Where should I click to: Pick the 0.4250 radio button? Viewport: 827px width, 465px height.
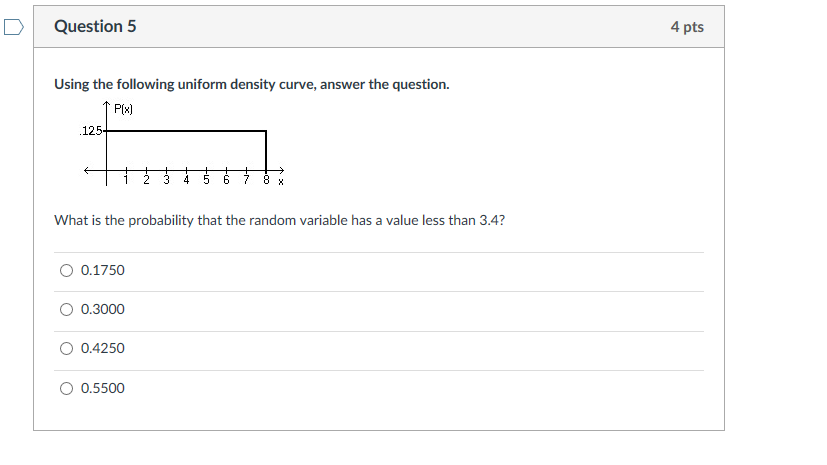[x=66, y=348]
